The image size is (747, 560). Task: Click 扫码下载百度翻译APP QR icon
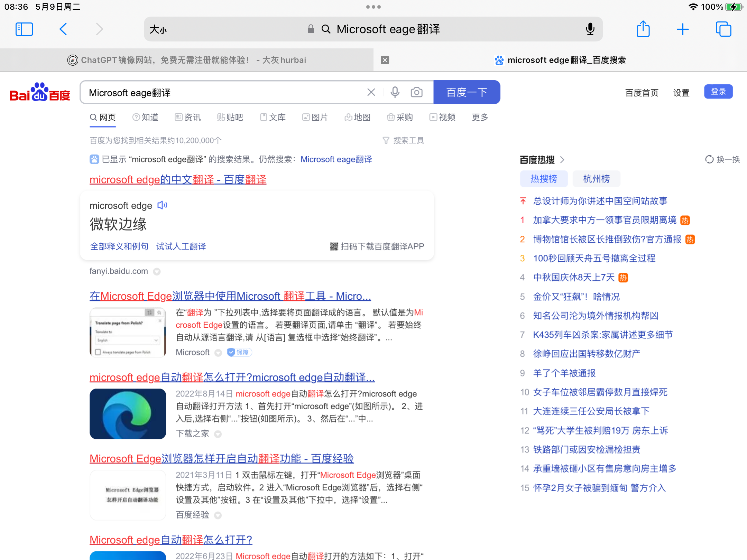pyautogui.click(x=334, y=246)
